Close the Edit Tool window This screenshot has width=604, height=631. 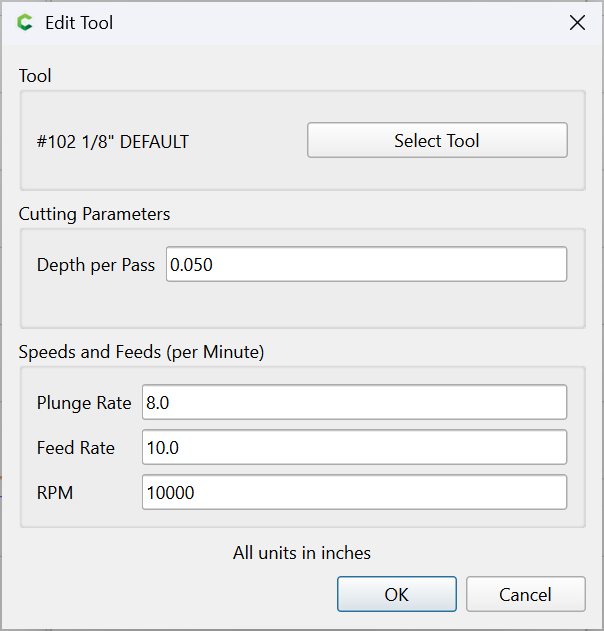[577, 23]
